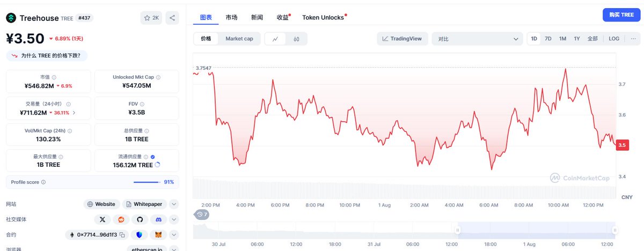The width and height of the screenshot is (644, 251).
Task: Open the Whitepaper link
Action: click(145, 204)
